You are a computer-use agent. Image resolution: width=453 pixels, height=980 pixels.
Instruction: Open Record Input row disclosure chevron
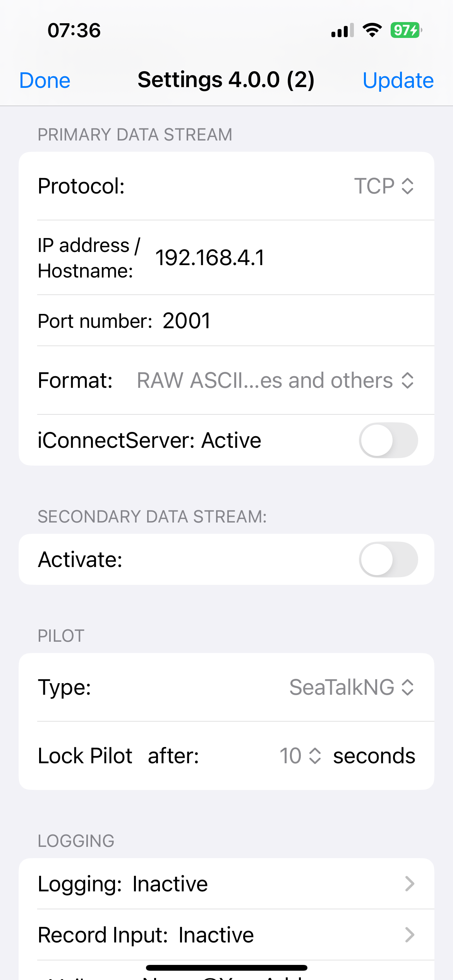pos(410,935)
